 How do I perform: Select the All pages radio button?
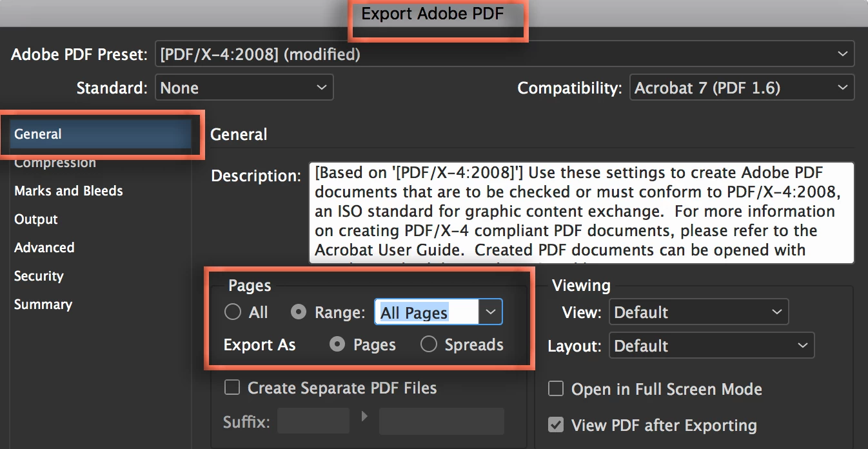233,312
